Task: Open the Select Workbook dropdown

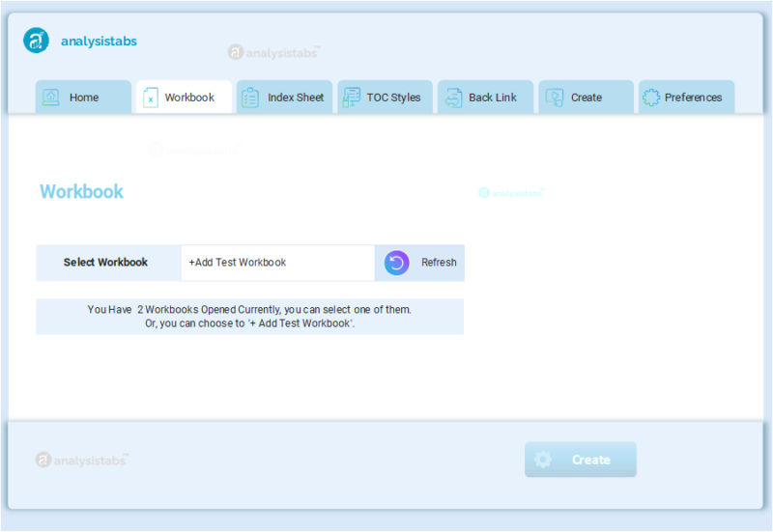Action: 277,263
